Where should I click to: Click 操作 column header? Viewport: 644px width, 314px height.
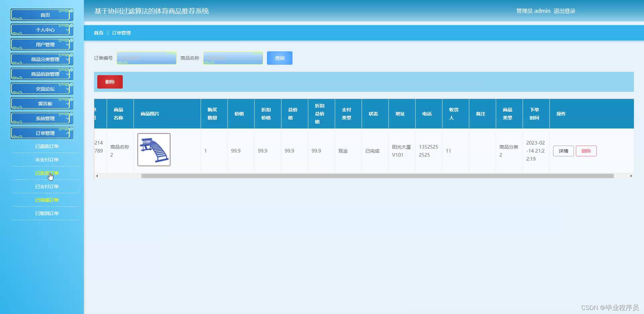coord(592,114)
